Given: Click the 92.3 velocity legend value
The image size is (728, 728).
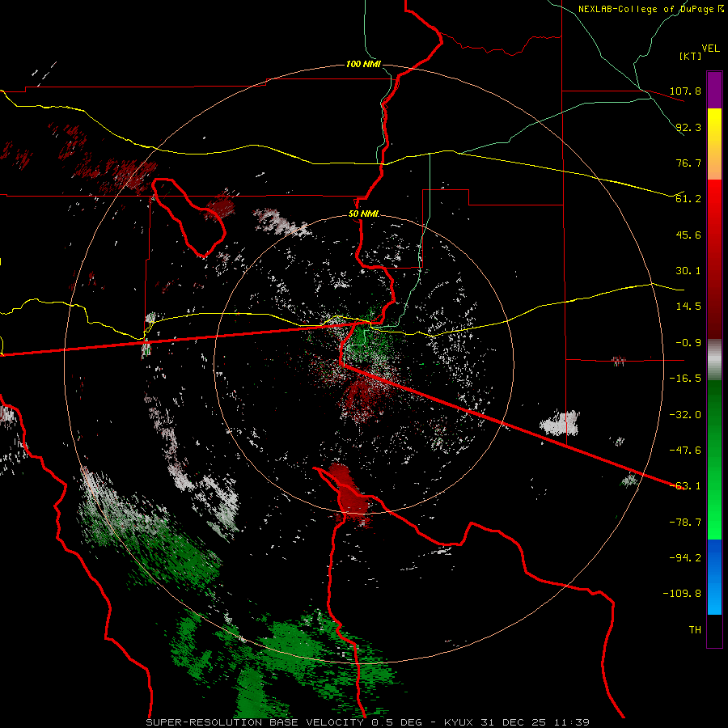Looking at the screenshot, I should click(688, 127).
